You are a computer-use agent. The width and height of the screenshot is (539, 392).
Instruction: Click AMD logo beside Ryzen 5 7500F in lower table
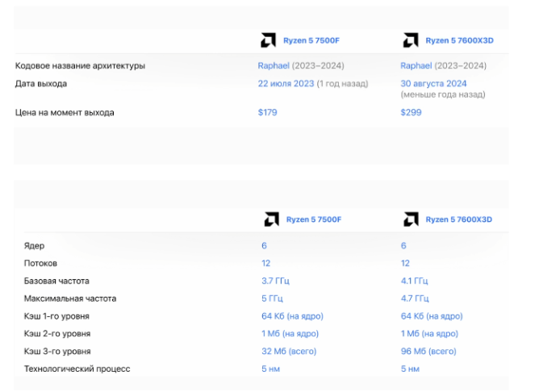point(272,219)
